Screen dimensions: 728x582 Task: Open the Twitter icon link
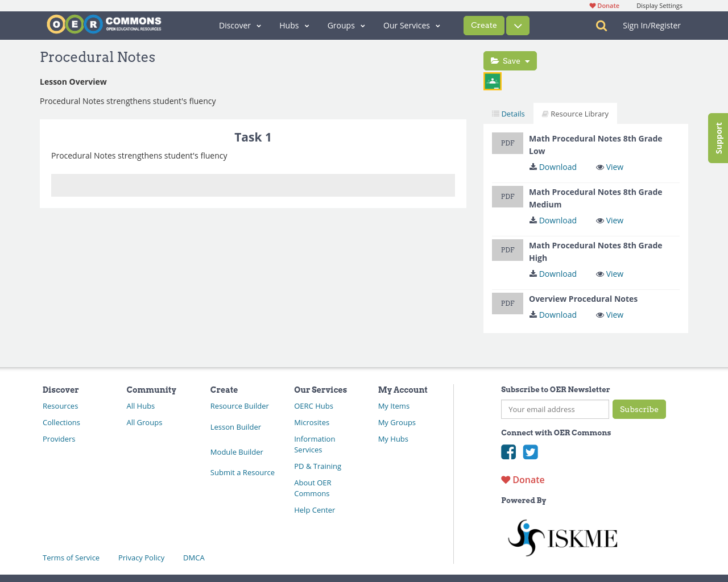(x=531, y=452)
